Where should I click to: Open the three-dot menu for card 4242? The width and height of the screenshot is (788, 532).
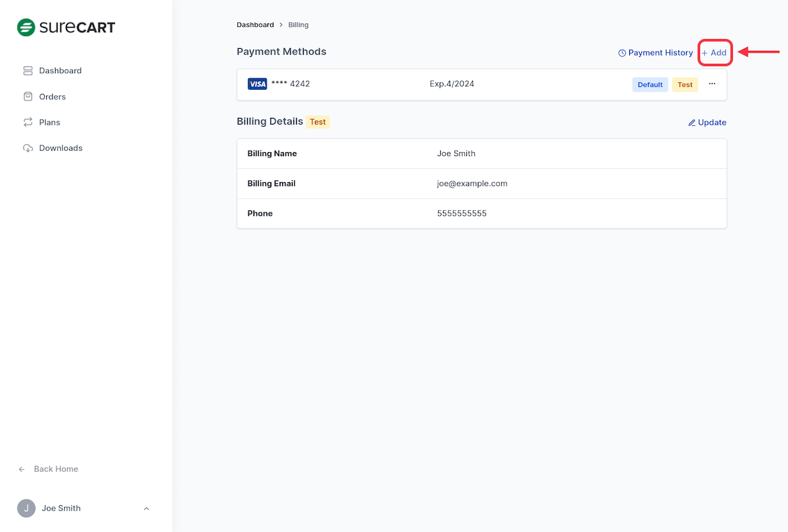(712, 84)
